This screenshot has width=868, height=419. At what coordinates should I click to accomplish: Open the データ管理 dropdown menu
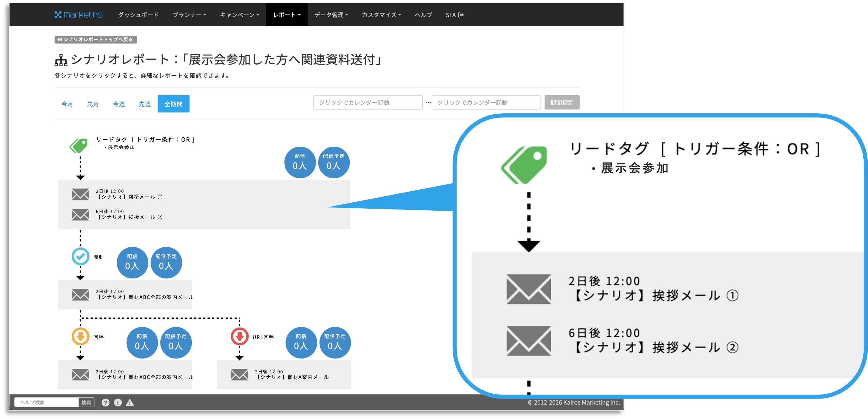[x=331, y=15]
